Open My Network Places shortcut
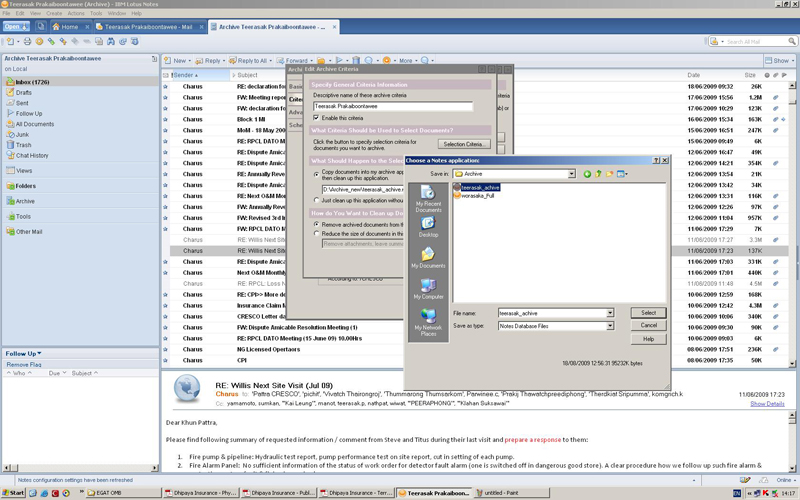Screen dimensions: 800x500 428,322
